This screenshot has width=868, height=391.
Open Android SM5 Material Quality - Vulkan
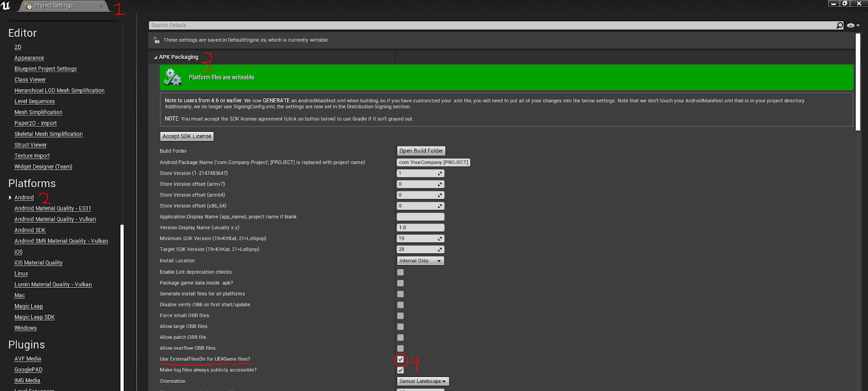[x=61, y=241]
